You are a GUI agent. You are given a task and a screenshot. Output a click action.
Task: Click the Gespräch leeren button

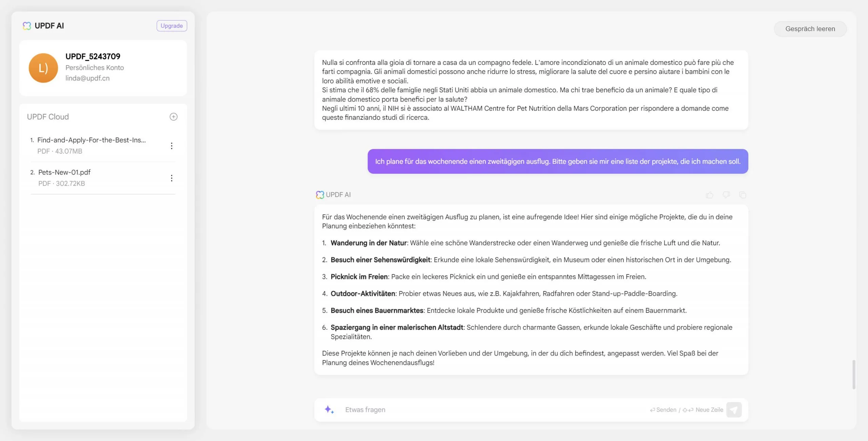[x=810, y=28]
